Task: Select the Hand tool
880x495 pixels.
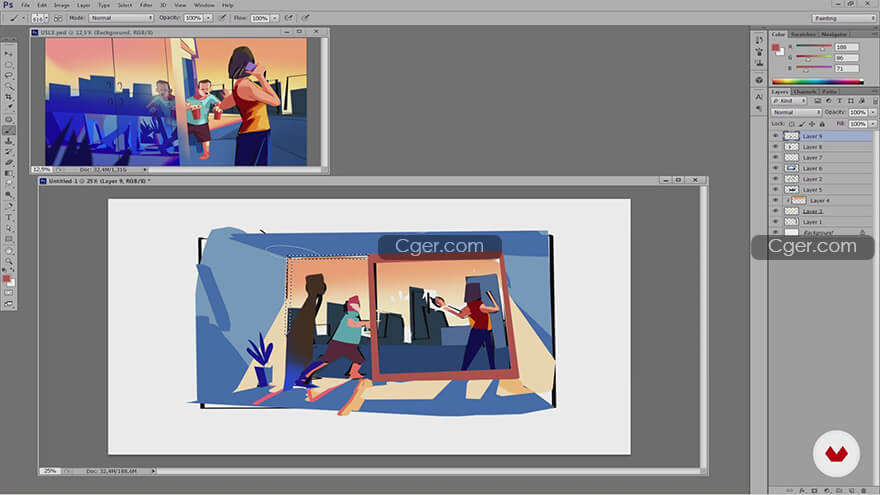Action: pos(8,250)
